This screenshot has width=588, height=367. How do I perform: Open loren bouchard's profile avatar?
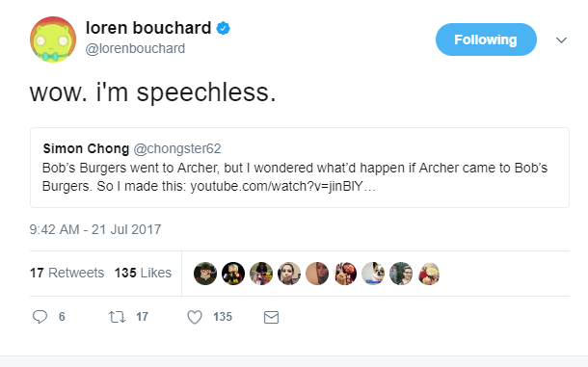coord(53,39)
